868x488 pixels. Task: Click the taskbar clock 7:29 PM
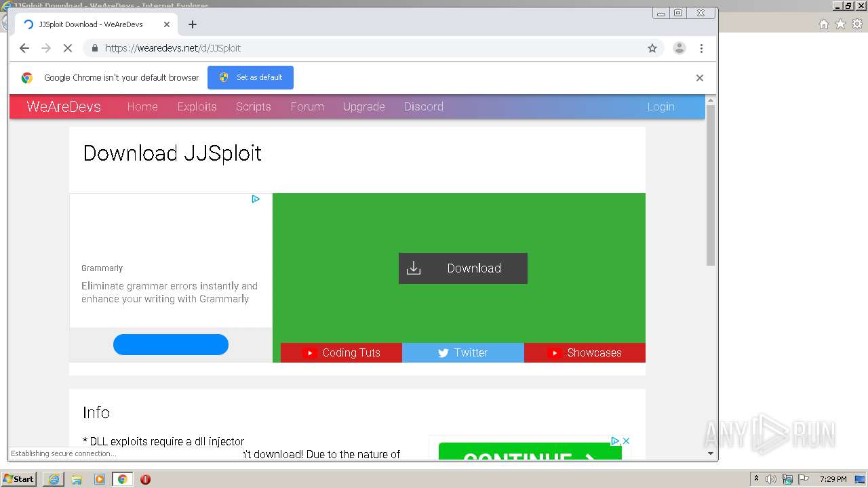point(833,479)
